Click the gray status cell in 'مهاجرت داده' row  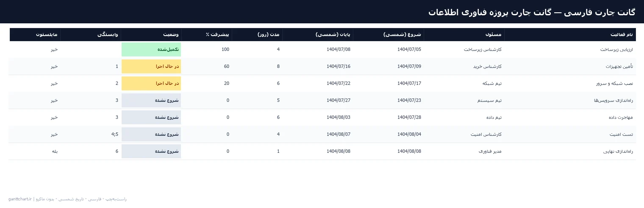pyautogui.click(x=151, y=118)
